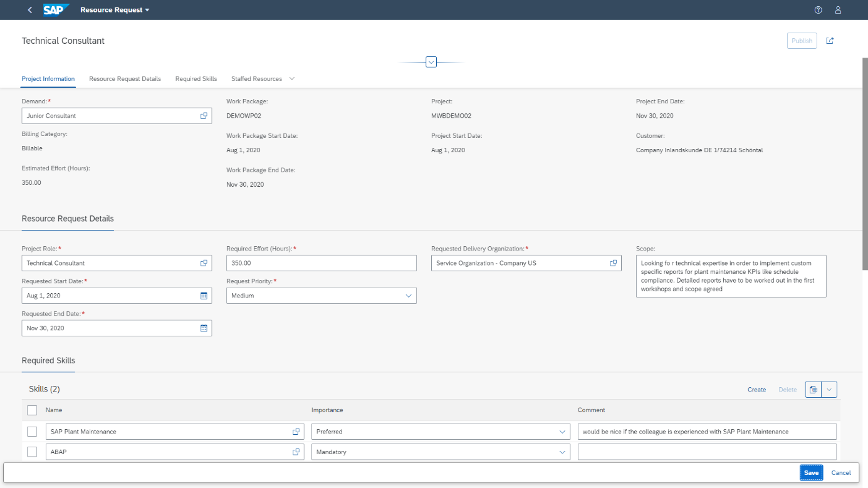This screenshot has height=488, width=868.
Task: Click the Comment column header
Action: pos(592,410)
